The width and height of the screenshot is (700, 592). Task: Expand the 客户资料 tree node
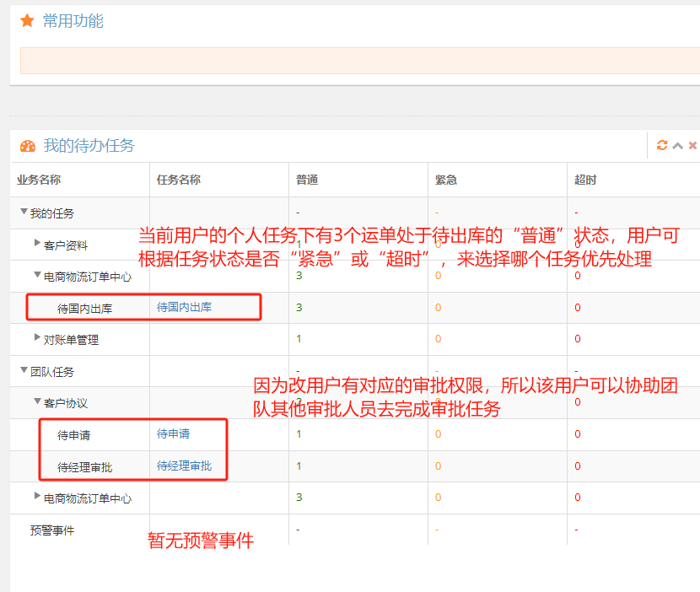pos(37,244)
